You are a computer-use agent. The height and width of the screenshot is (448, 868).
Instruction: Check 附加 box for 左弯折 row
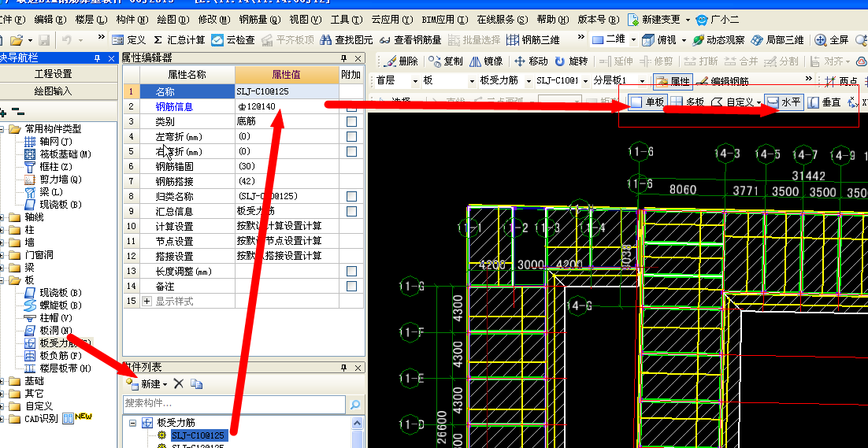[351, 136]
